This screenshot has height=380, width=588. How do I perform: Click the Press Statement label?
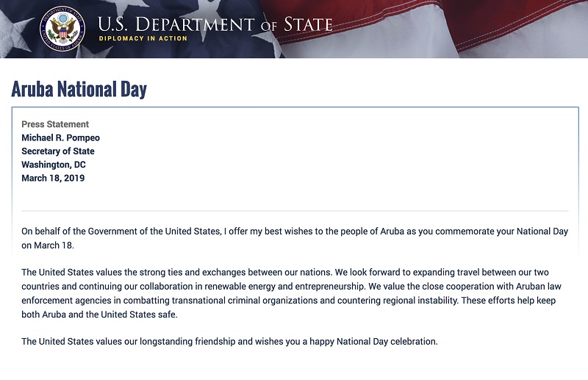click(55, 124)
